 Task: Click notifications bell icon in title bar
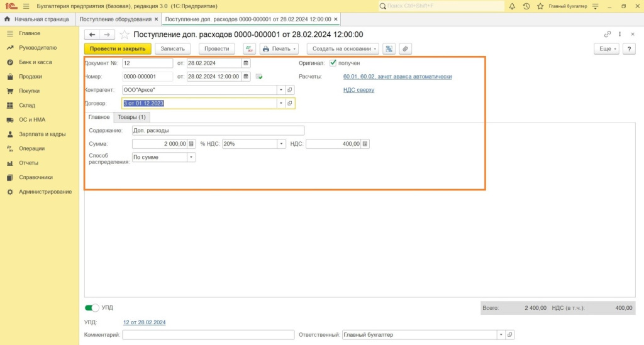pyautogui.click(x=512, y=6)
